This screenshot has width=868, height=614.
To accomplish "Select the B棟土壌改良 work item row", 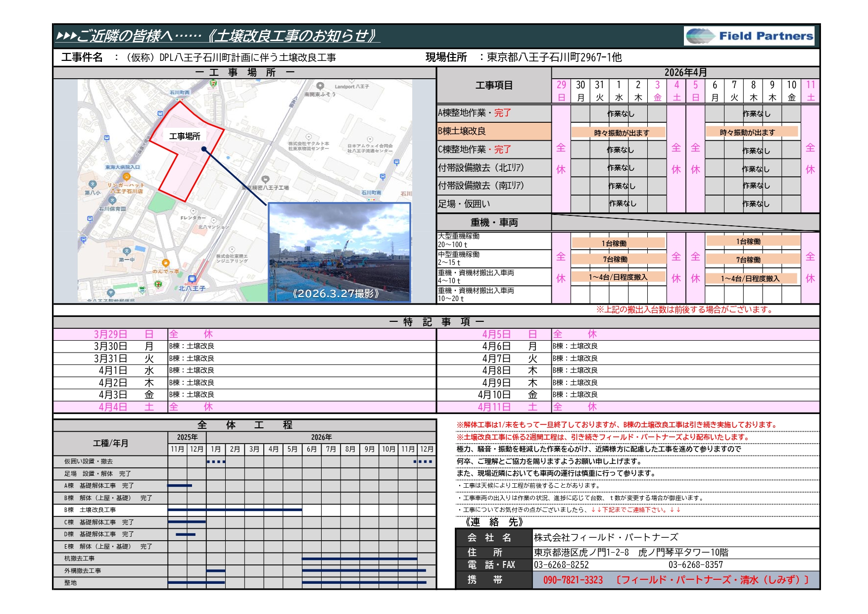I will click(x=493, y=131).
